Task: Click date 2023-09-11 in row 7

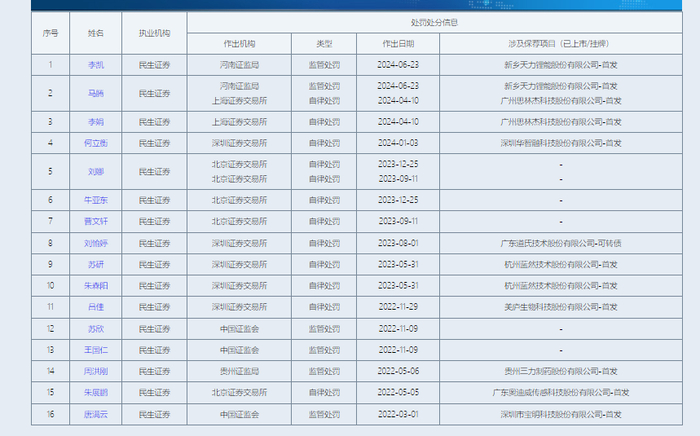Action: 398,221
